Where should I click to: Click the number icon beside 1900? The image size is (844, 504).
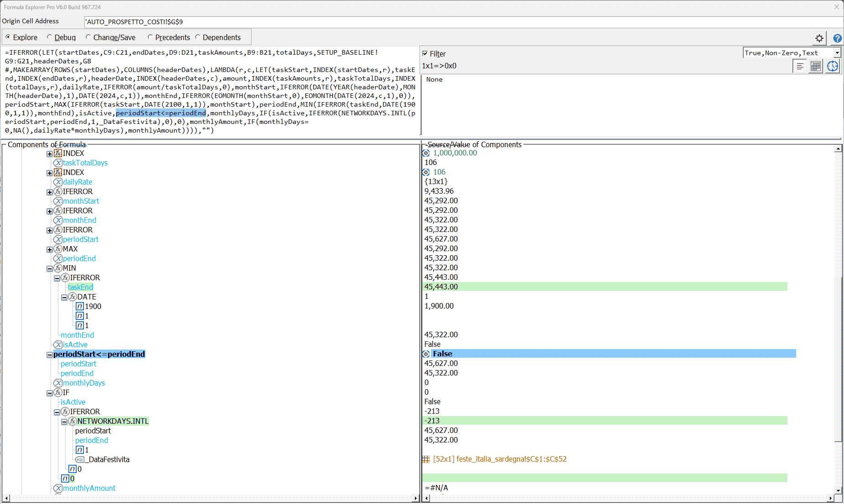tap(80, 306)
